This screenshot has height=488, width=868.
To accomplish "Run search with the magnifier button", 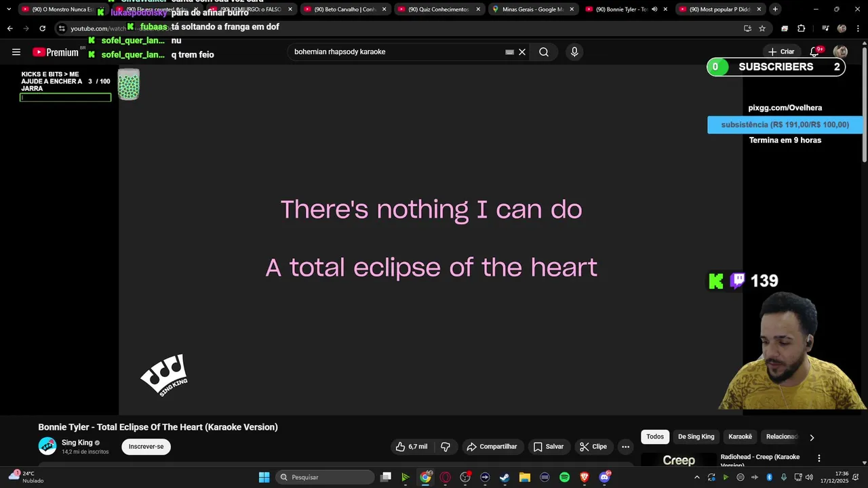I will pyautogui.click(x=544, y=52).
